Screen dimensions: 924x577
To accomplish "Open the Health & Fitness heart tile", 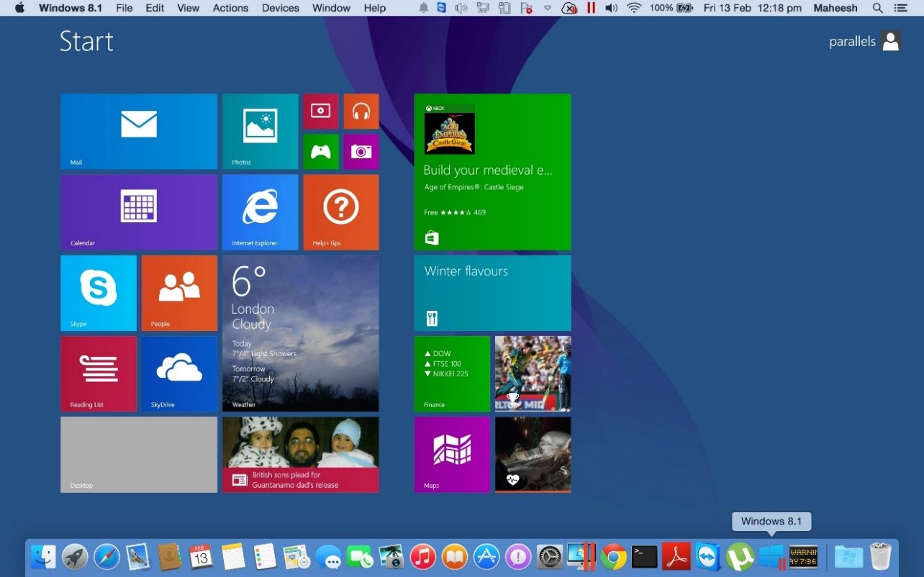I will pyautogui.click(x=533, y=455).
